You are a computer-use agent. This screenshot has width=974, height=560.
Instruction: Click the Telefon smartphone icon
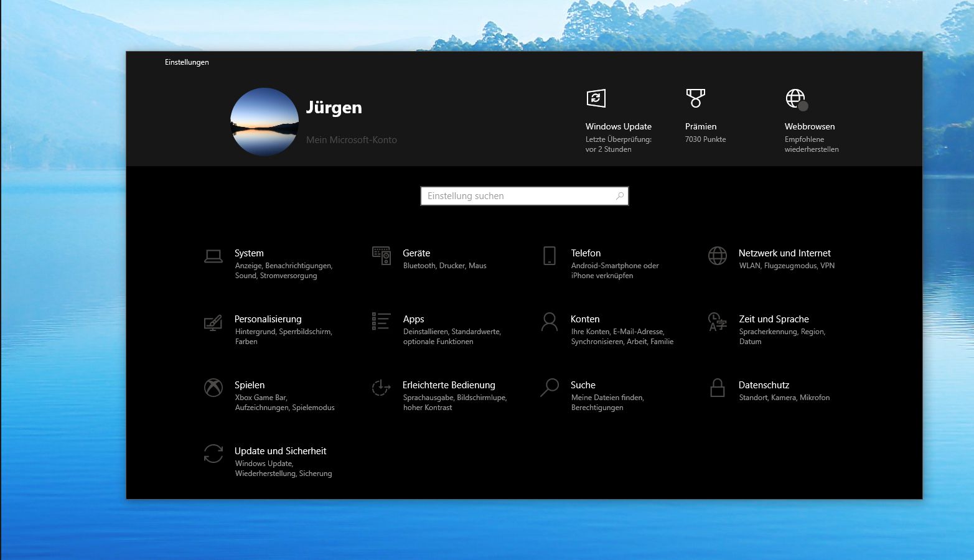tap(550, 256)
